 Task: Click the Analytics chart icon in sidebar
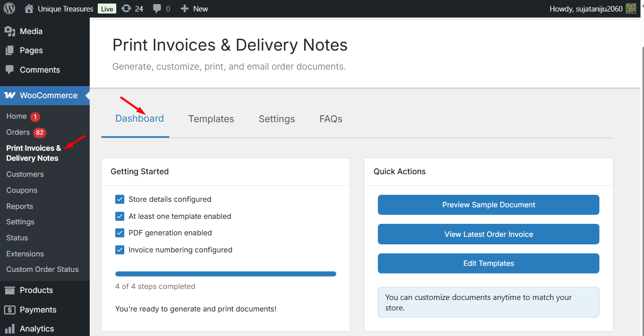[10, 329]
